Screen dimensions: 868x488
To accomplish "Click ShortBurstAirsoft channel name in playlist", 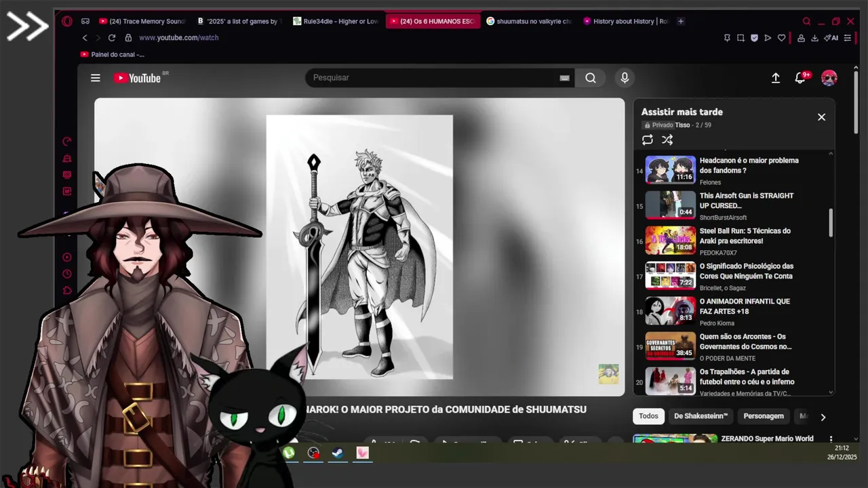I will 723,218.
